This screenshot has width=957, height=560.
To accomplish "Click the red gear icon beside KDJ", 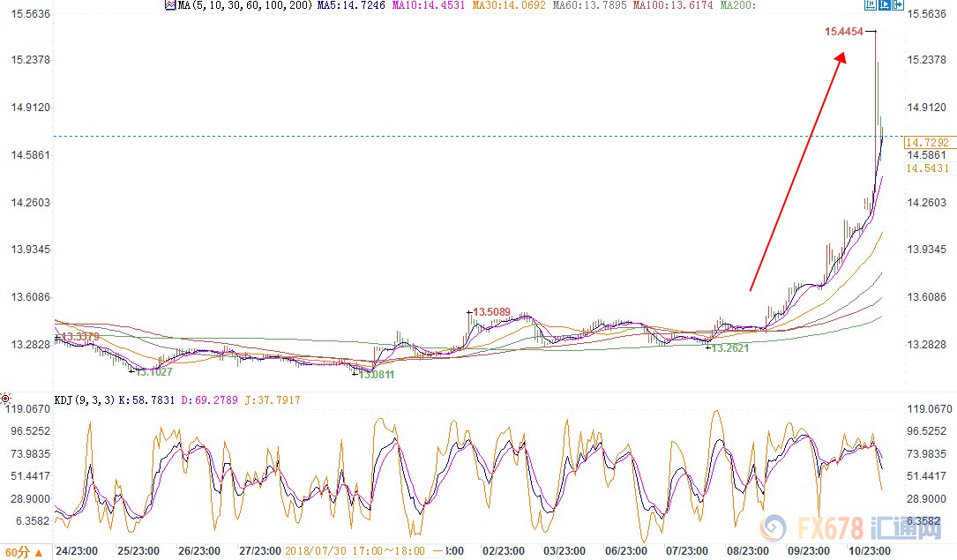I will [x=5, y=399].
